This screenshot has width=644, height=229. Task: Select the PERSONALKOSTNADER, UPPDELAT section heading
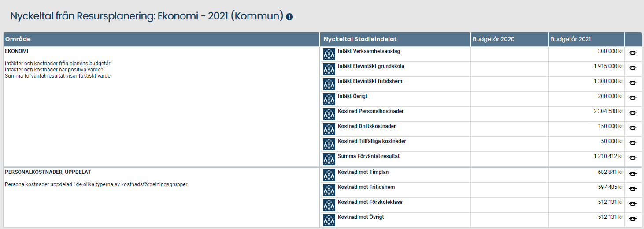(48, 172)
